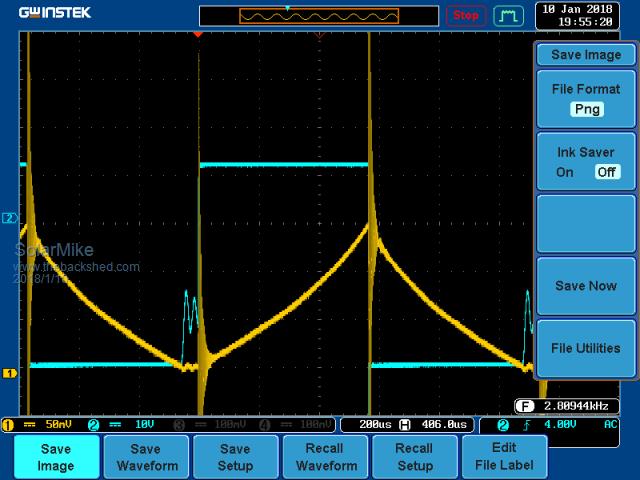This screenshot has width=640, height=480.
Task: Click the red Stop run-state indicator
Action: [465, 16]
